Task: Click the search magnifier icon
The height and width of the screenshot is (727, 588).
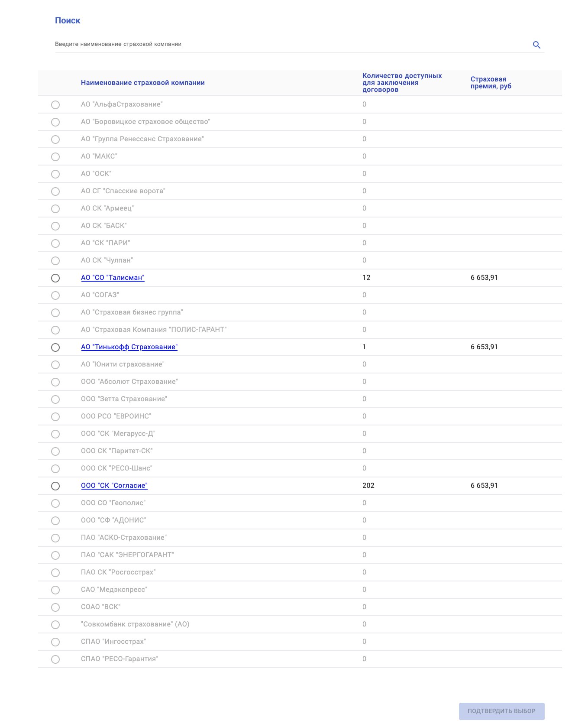Action: [x=536, y=45]
